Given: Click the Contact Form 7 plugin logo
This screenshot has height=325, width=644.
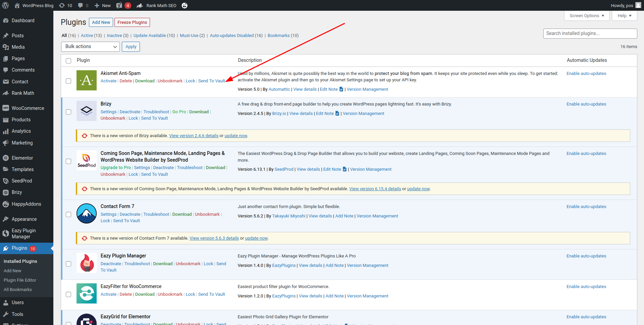Looking at the screenshot, I should tap(87, 213).
